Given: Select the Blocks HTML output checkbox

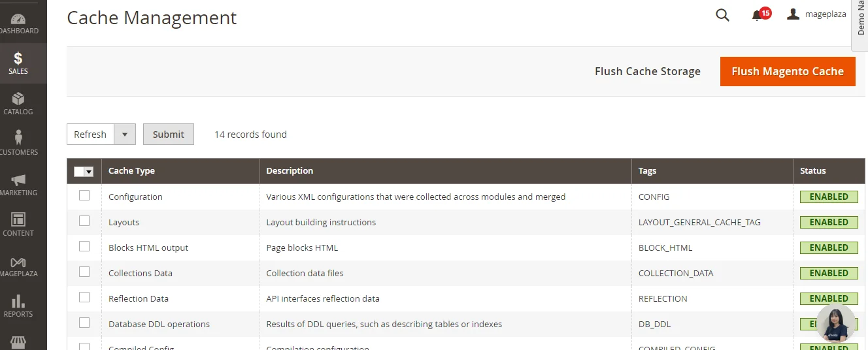Looking at the screenshot, I should (84, 246).
